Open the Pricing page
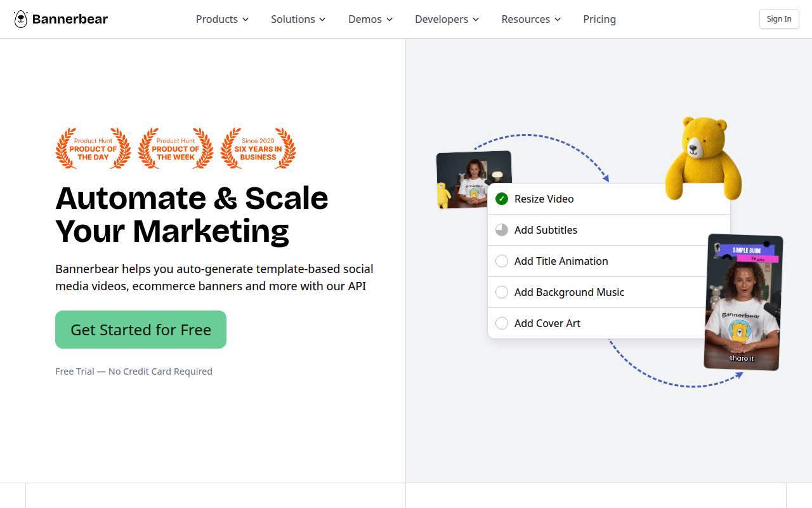Screen dimensions: 812x508 tap(599, 19)
